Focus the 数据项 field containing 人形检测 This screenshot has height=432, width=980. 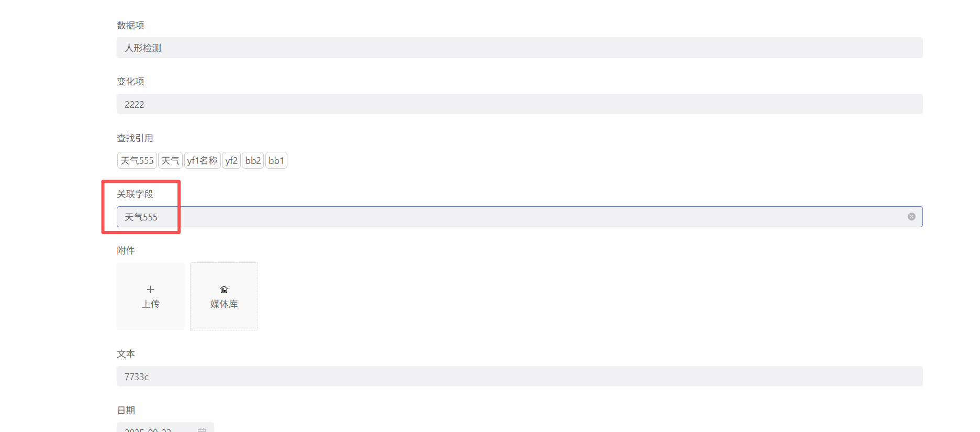click(519, 48)
